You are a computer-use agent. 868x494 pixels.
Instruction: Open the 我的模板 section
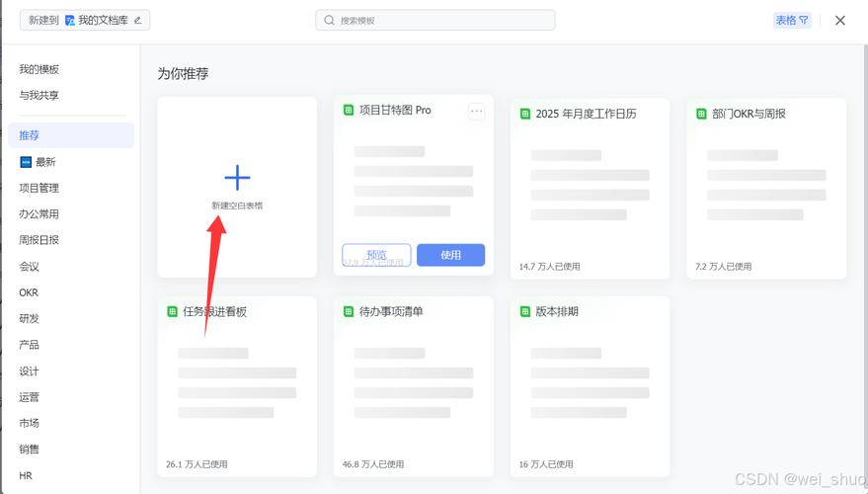point(39,69)
